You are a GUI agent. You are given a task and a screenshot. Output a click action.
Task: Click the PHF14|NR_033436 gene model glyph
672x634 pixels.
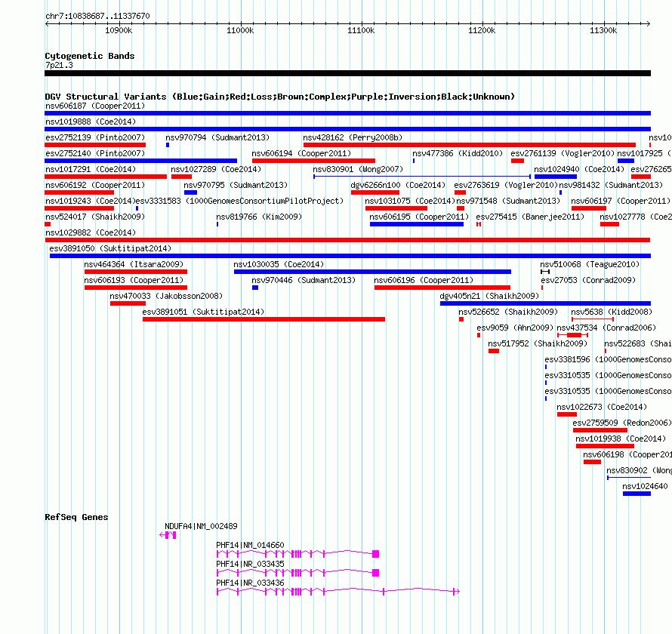[338, 592]
